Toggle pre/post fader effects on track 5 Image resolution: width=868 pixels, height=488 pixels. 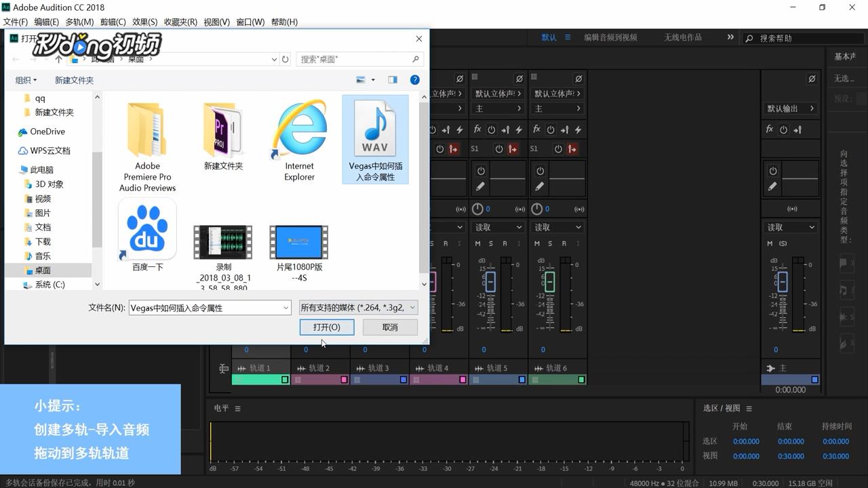coord(505,129)
